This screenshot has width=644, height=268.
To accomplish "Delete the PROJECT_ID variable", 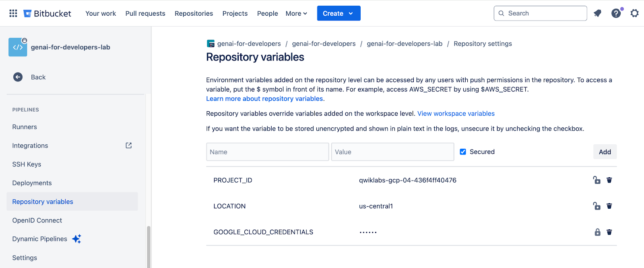I will (609, 180).
